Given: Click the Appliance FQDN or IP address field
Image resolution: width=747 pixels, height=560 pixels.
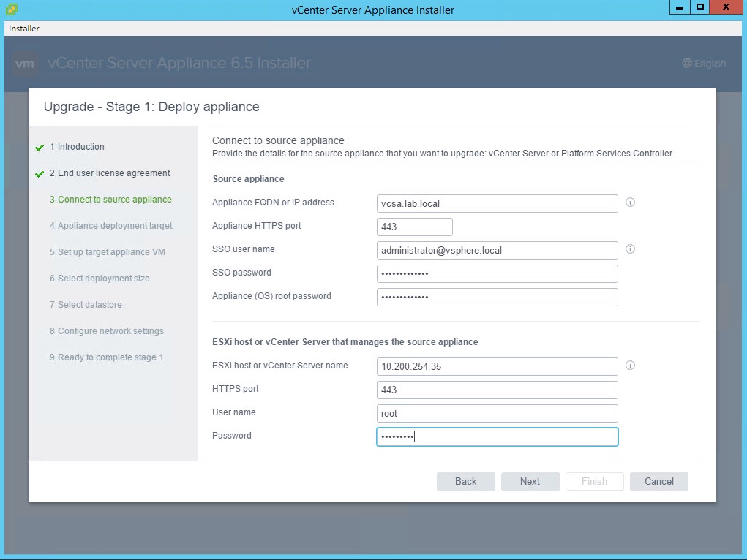Looking at the screenshot, I should click(497, 203).
